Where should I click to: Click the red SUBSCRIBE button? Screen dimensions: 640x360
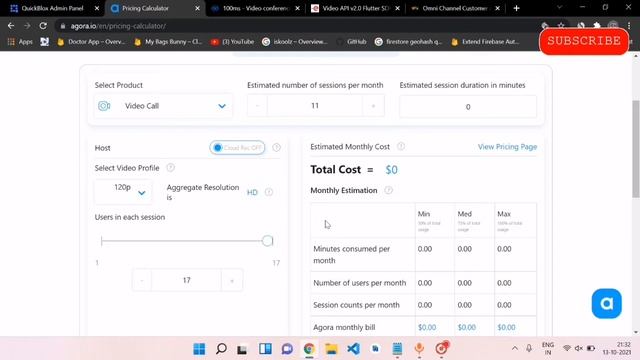tap(584, 41)
